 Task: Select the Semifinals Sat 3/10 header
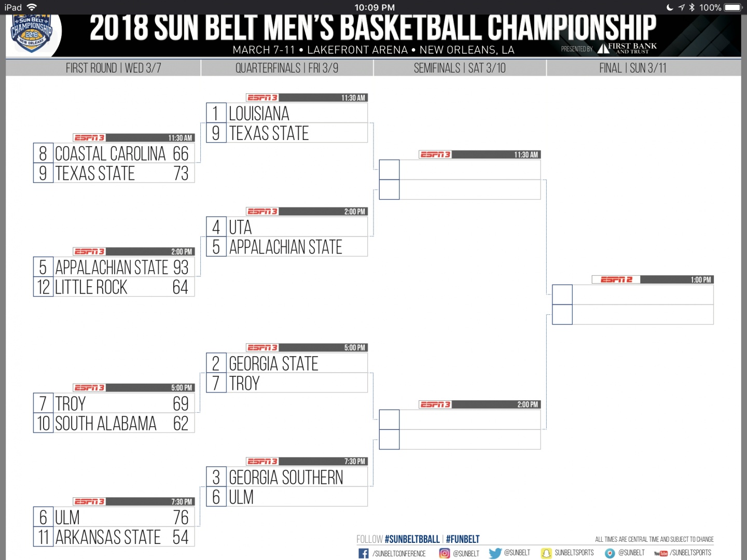point(459,68)
